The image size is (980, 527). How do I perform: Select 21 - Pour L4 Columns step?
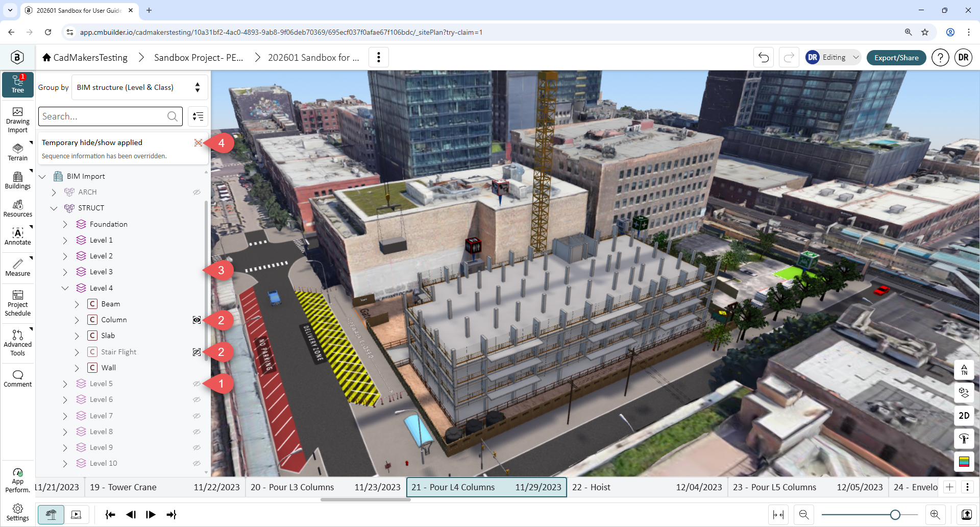click(x=486, y=487)
